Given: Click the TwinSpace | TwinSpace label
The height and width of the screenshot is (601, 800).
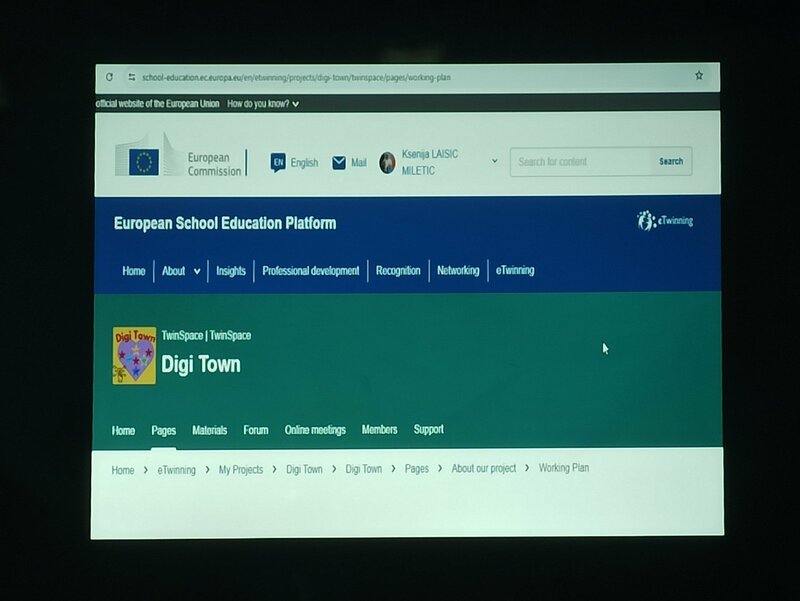Looking at the screenshot, I should [x=206, y=335].
